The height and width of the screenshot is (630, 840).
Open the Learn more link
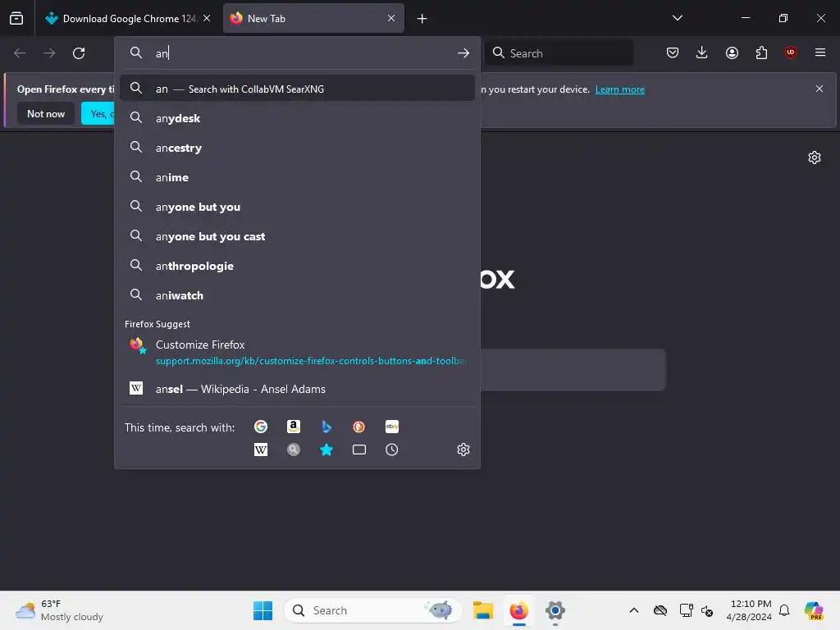click(x=620, y=89)
